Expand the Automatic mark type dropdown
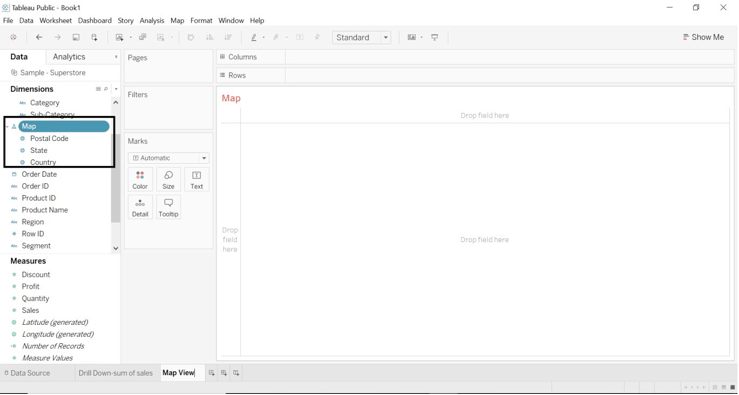 coord(168,158)
